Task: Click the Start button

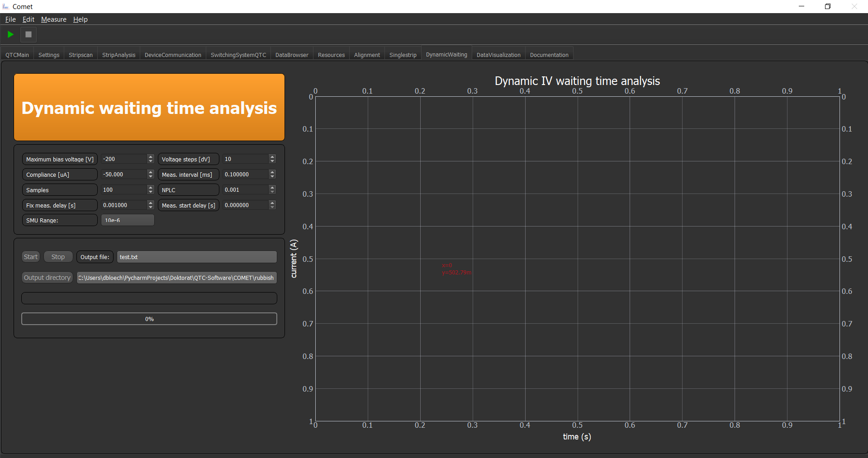Action: [31, 257]
